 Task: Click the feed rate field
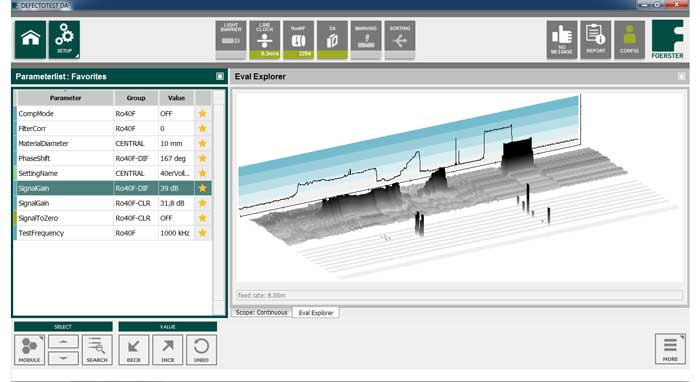tap(459, 295)
